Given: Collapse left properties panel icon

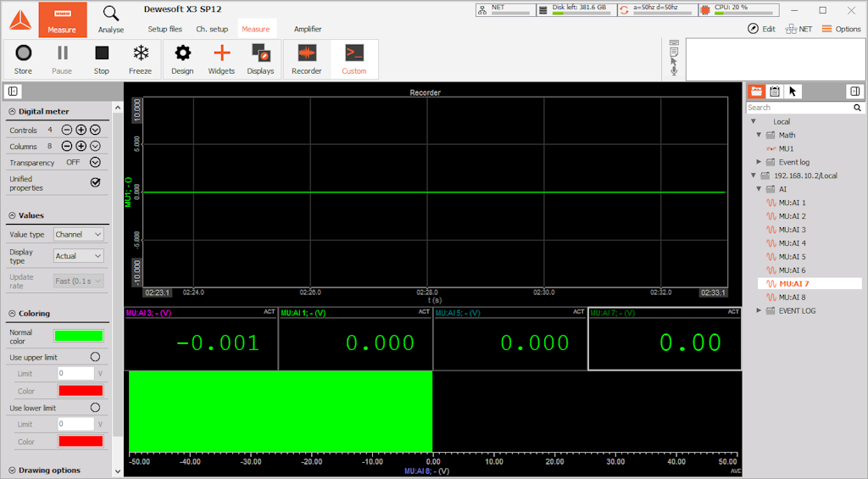Looking at the screenshot, I should tap(14, 92).
